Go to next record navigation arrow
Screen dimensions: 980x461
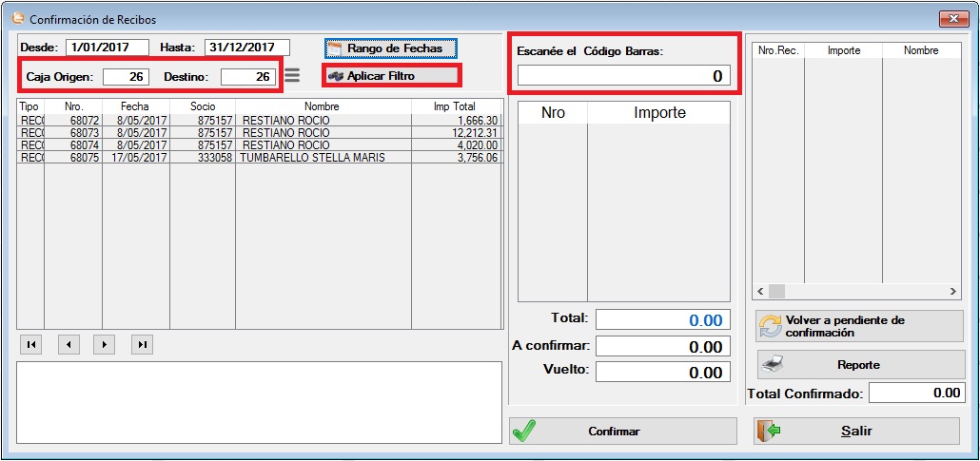tap(106, 344)
